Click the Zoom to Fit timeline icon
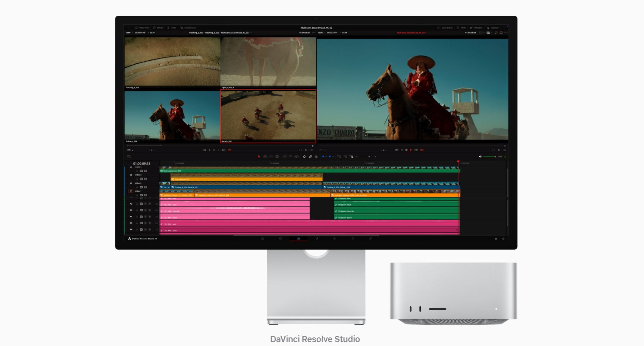This screenshot has height=346, width=644. [339, 156]
